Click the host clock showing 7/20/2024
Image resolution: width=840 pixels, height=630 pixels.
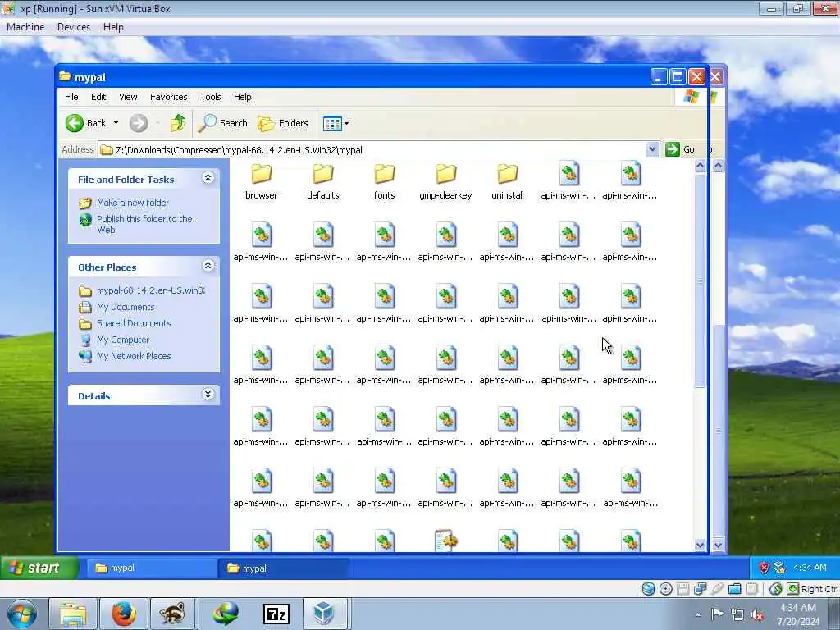pyautogui.click(x=798, y=614)
